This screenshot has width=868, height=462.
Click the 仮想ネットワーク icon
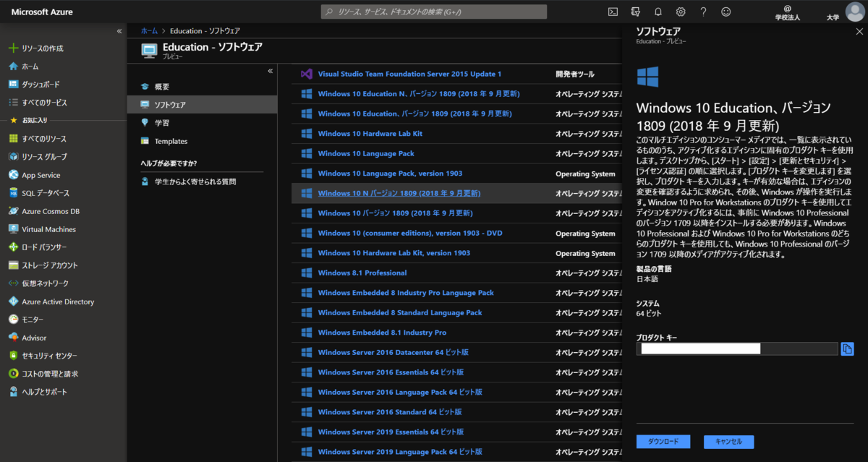[x=13, y=283]
